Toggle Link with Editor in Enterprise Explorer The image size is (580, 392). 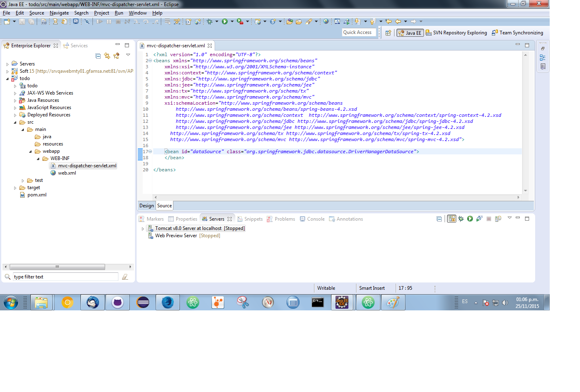[x=107, y=56]
